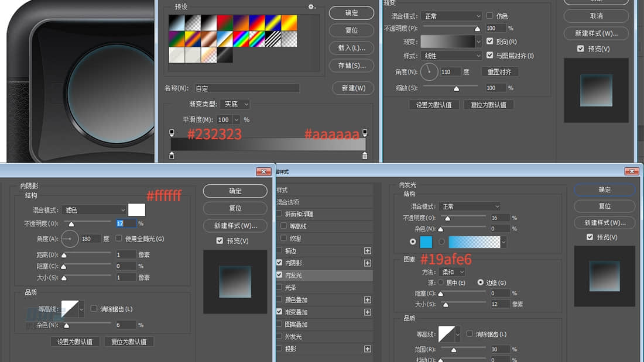Open the 方法 柔和 dropdown

(x=452, y=272)
